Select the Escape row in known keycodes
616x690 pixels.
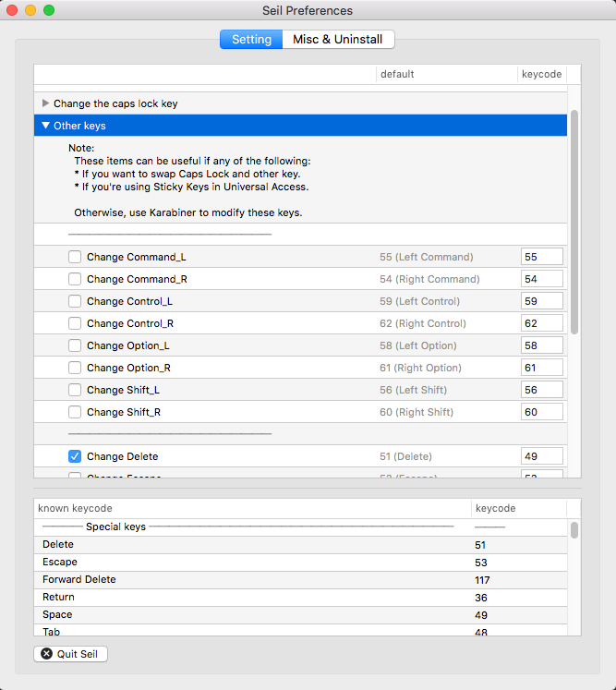pos(300,563)
